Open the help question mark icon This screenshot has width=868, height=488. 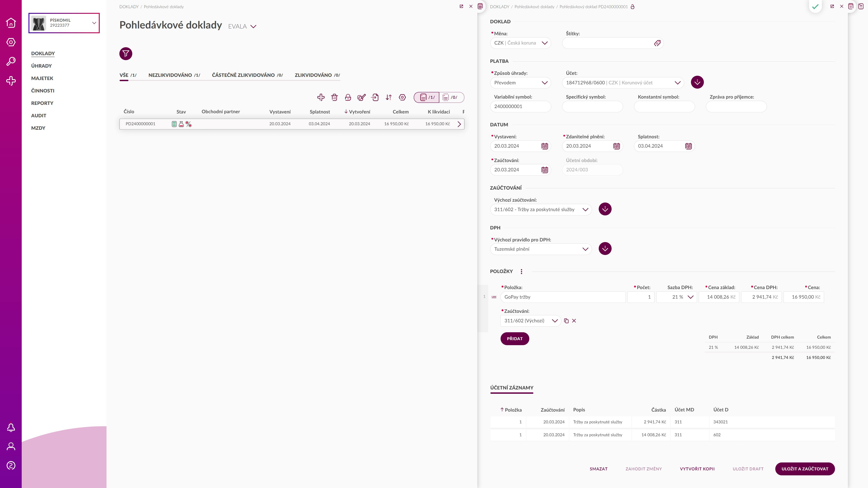pos(11,465)
